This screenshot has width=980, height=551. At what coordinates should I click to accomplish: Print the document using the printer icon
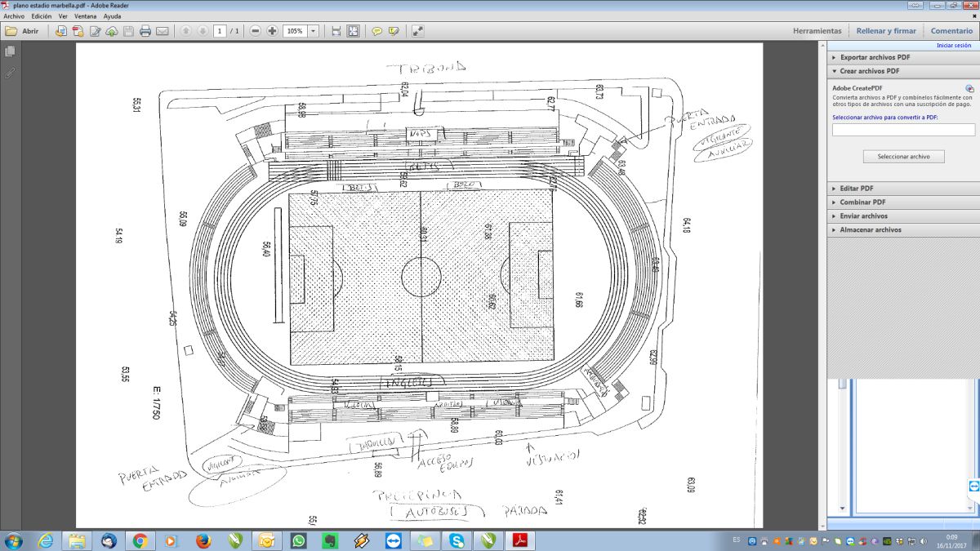coord(145,31)
